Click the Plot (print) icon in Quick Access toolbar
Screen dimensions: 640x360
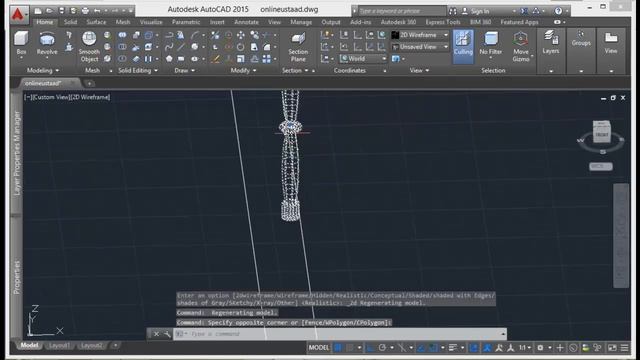click(x=85, y=11)
